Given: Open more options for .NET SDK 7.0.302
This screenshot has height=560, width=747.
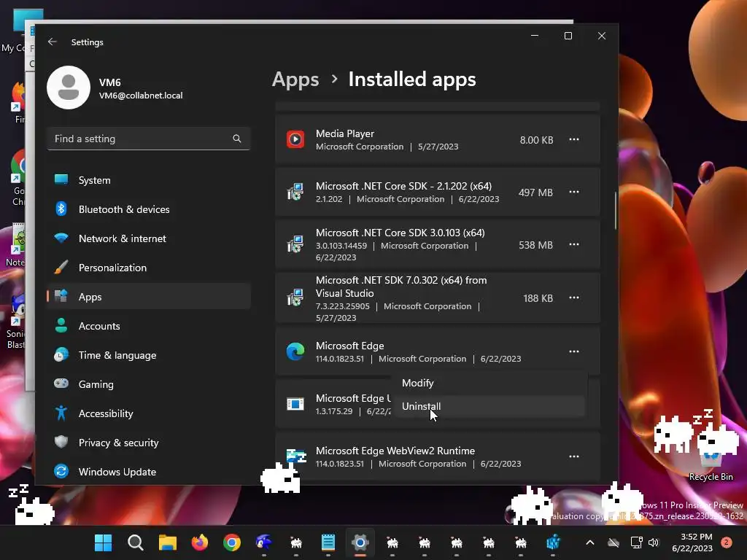Looking at the screenshot, I should click(x=574, y=297).
